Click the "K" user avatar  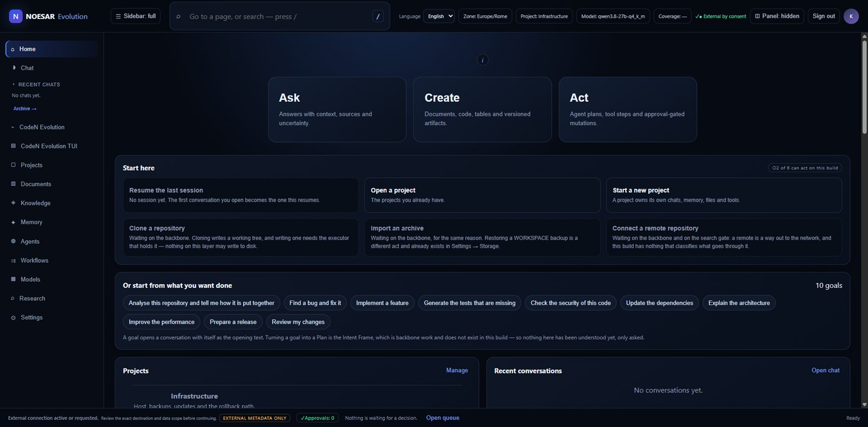[851, 16]
